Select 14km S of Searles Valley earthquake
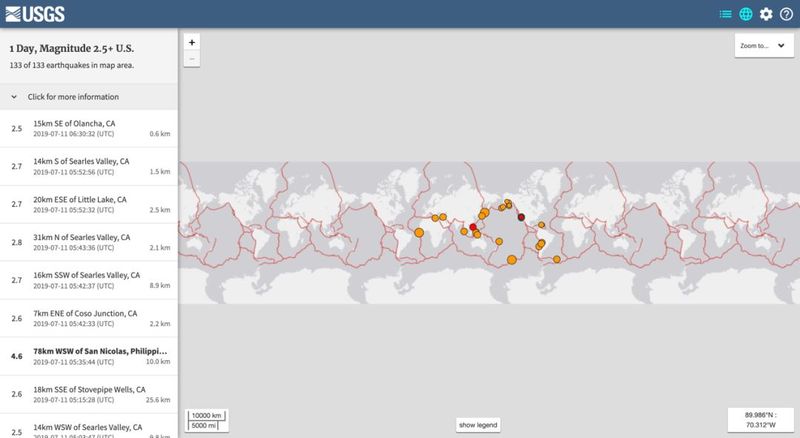The height and width of the screenshot is (438, 800). click(x=89, y=166)
